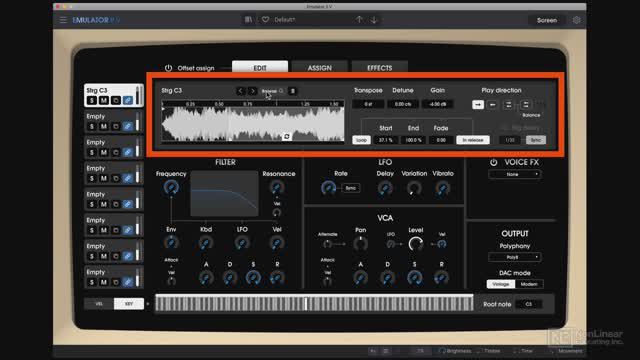Load next sample with right chevron
This screenshot has height=360, width=640.
[x=253, y=91]
